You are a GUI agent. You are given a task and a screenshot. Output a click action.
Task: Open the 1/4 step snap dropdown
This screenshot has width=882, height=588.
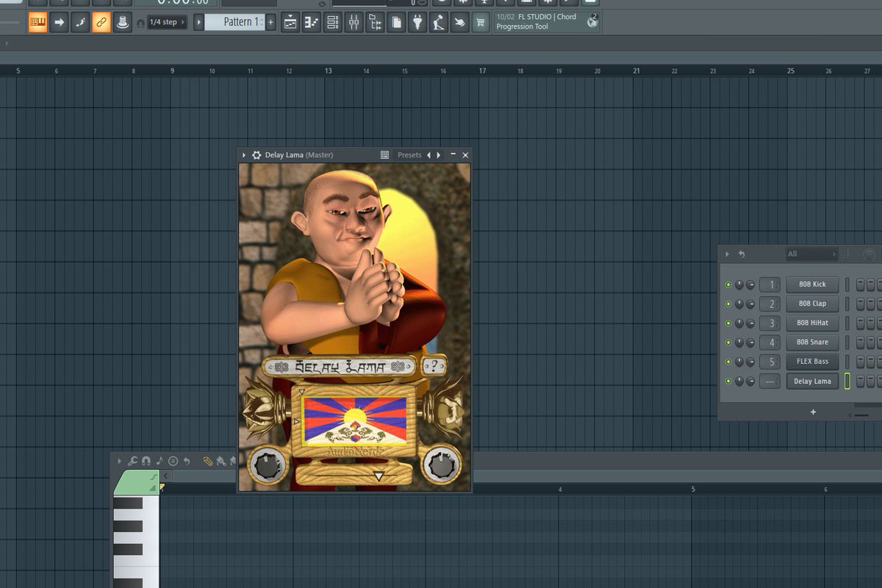(167, 22)
